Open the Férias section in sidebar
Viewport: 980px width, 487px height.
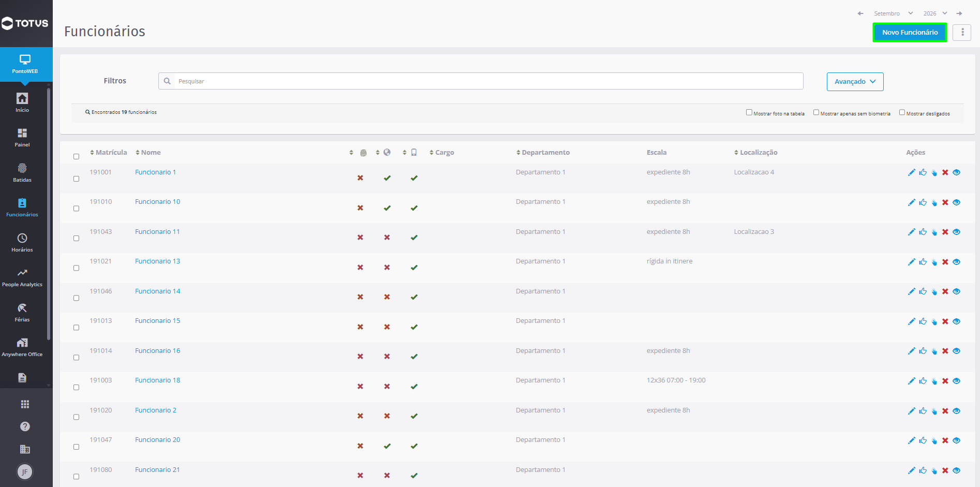[x=22, y=313]
